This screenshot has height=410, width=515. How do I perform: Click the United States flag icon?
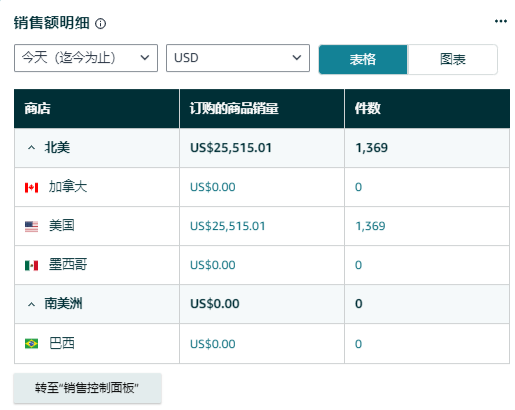click(31, 227)
